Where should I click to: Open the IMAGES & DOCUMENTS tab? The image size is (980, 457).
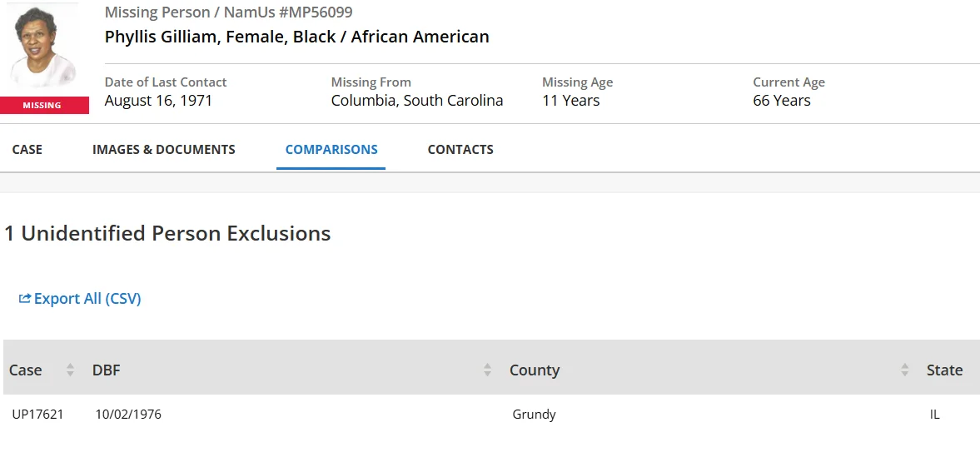pos(164,150)
